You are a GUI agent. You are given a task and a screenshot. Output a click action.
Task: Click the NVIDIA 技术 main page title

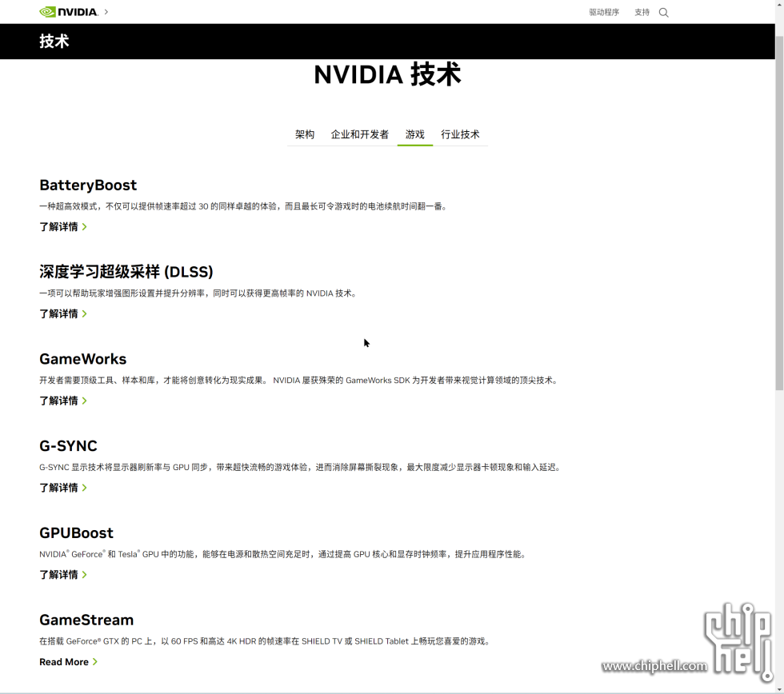point(387,74)
